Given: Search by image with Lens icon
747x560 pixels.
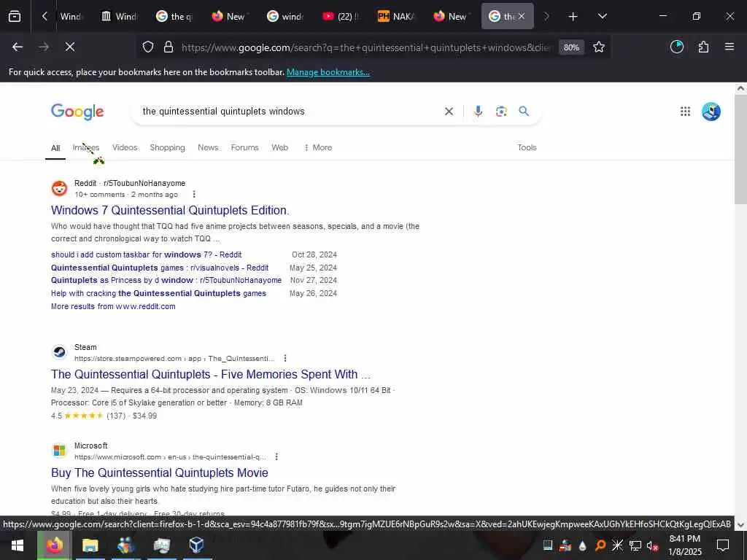Looking at the screenshot, I should [x=501, y=112].
